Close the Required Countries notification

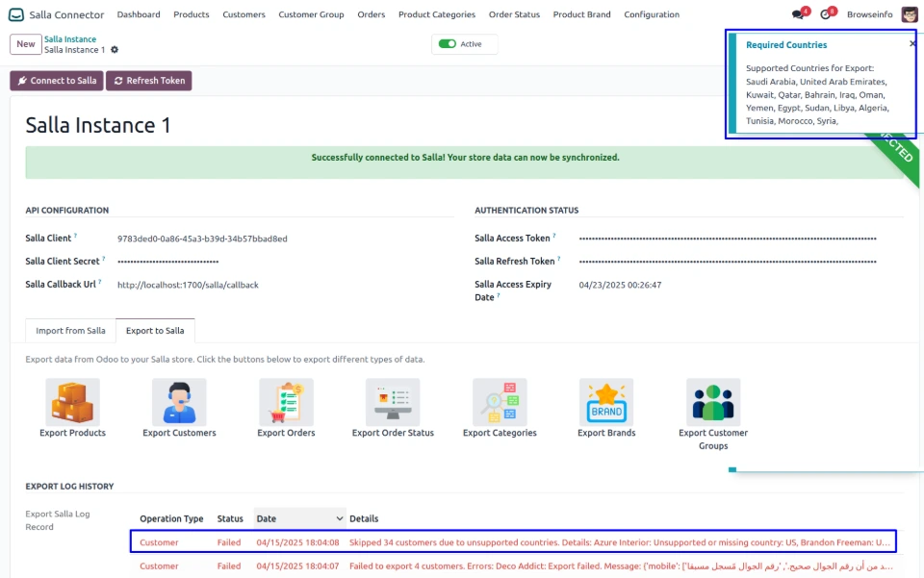coord(912,43)
